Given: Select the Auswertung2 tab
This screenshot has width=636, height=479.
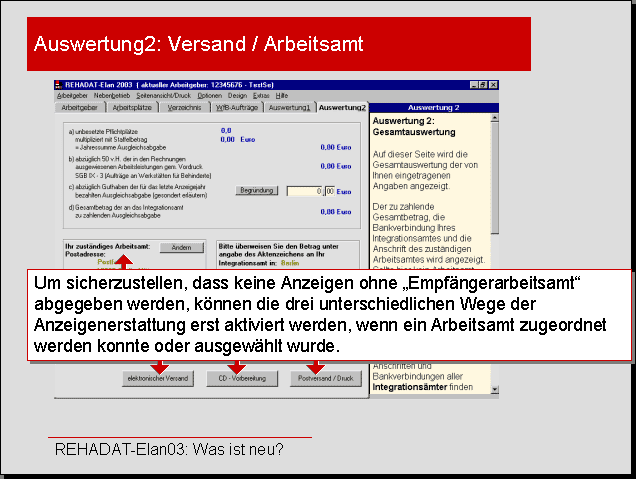Looking at the screenshot, I should click(341, 107).
